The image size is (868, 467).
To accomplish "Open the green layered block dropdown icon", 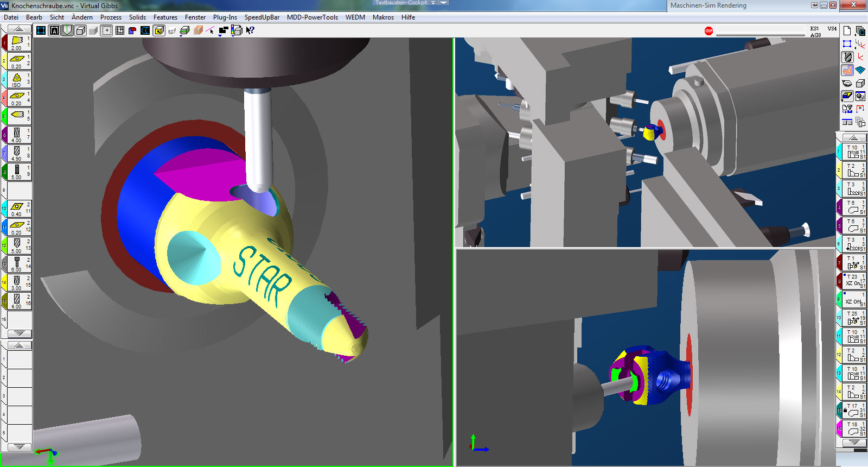I will (185, 30).
